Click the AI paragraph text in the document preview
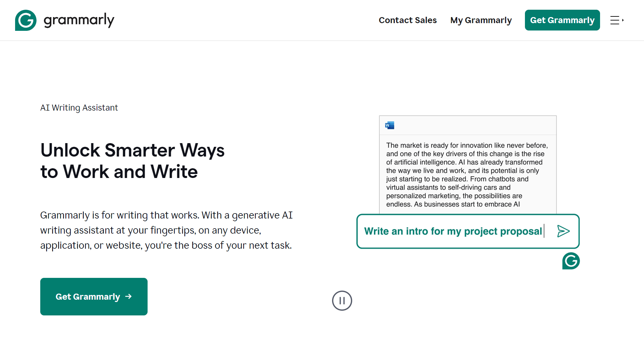The width and height of the screenshot is (644, 362). click(466, 174)
